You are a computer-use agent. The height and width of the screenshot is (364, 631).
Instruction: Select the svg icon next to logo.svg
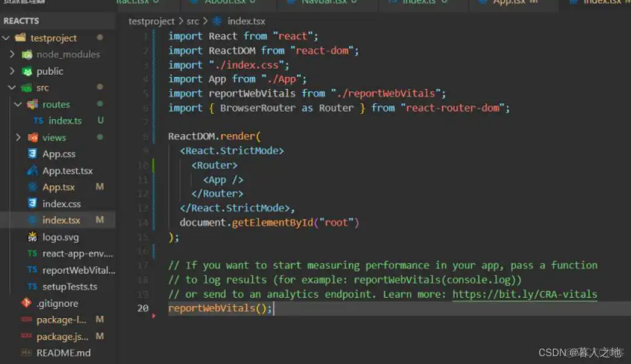(x=33, y=237)
